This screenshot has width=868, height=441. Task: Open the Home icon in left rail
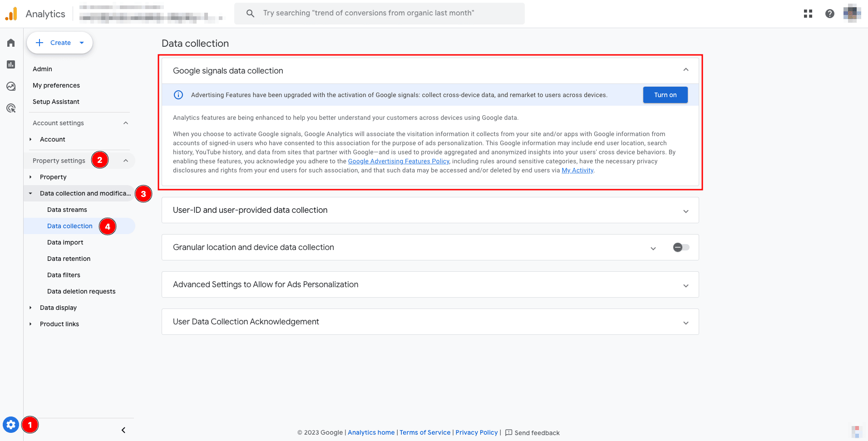[x=11, y=43]
